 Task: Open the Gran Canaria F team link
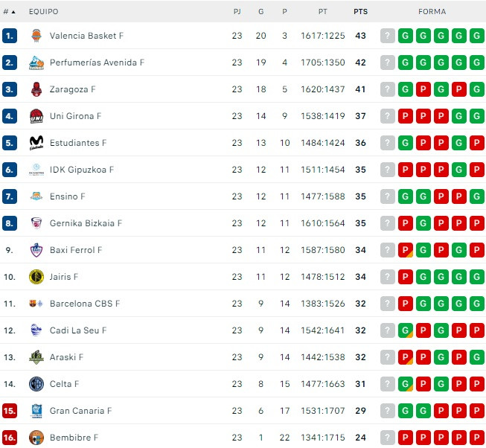click(80, 411)
